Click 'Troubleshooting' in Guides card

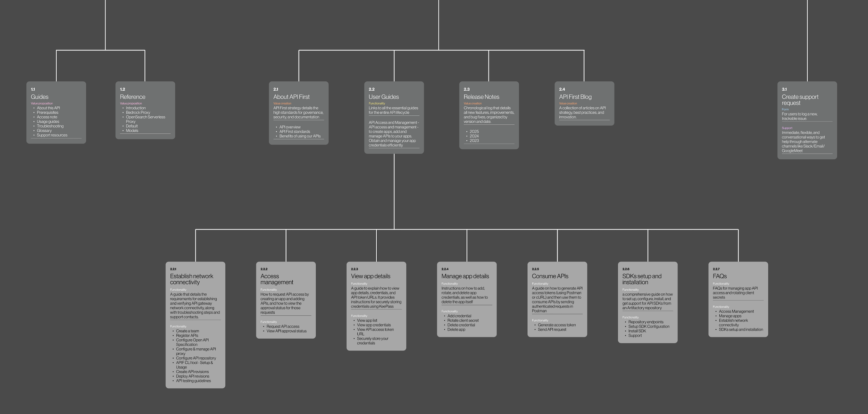pyautogui.click(x=50, y=126)
